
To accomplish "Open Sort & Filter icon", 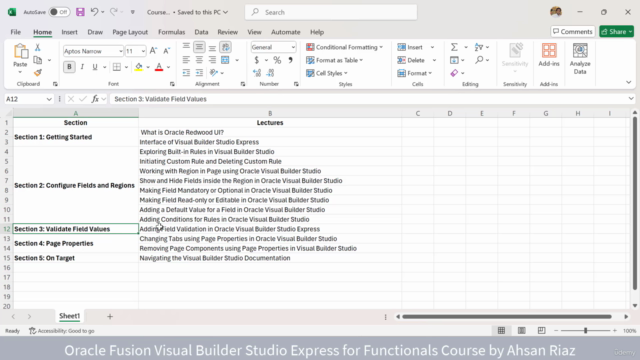I will tap(479, 47).
